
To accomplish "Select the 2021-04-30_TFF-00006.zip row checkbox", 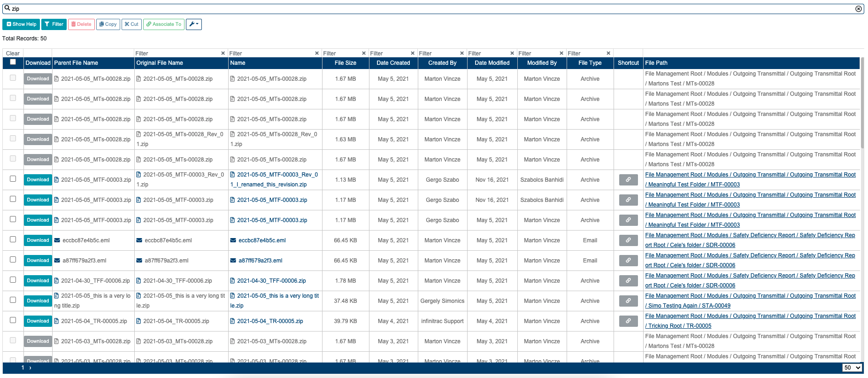I will tap(13, 280).
